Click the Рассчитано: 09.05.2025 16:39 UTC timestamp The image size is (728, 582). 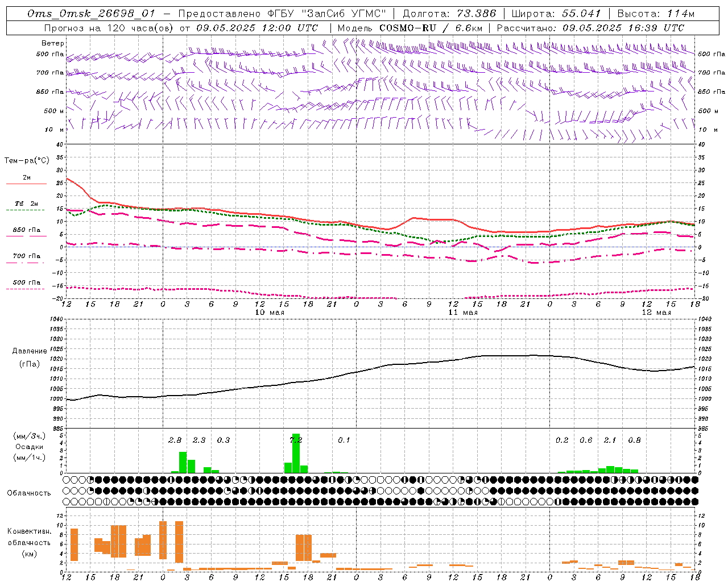pos(590,28)
